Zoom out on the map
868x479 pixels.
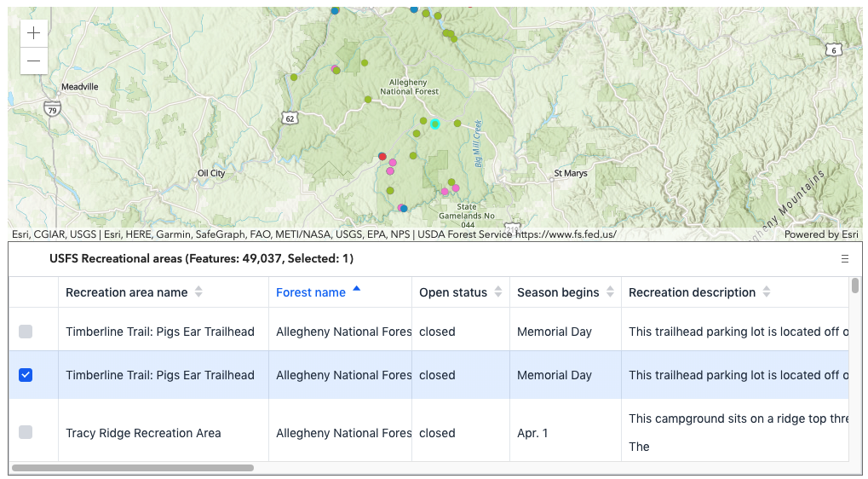pos(33,61)
